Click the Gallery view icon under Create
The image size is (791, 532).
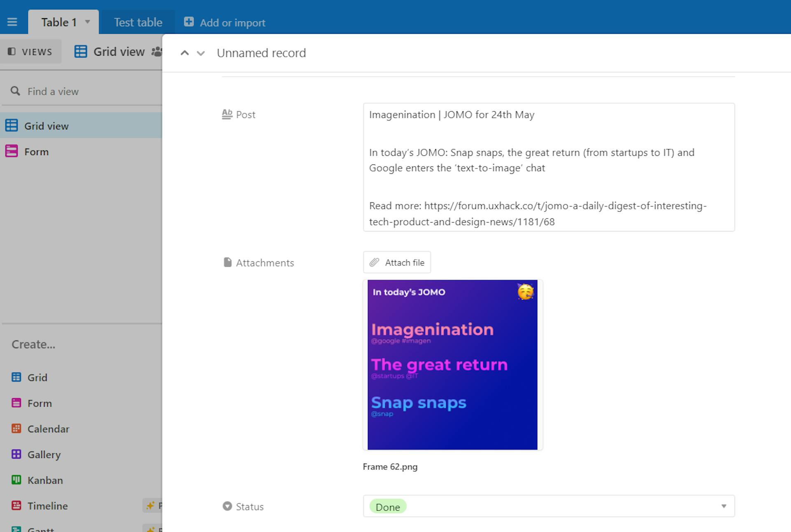coord(16,454)
